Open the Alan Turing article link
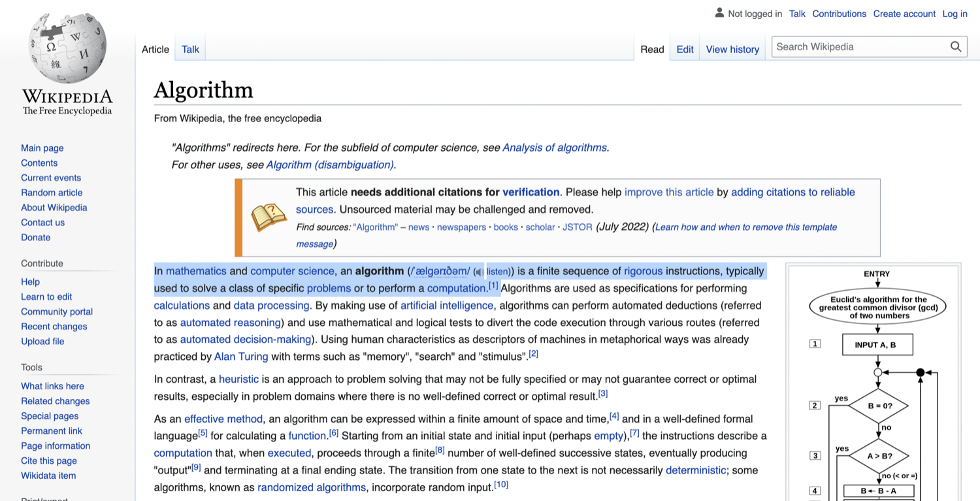 tap(241, 356)
